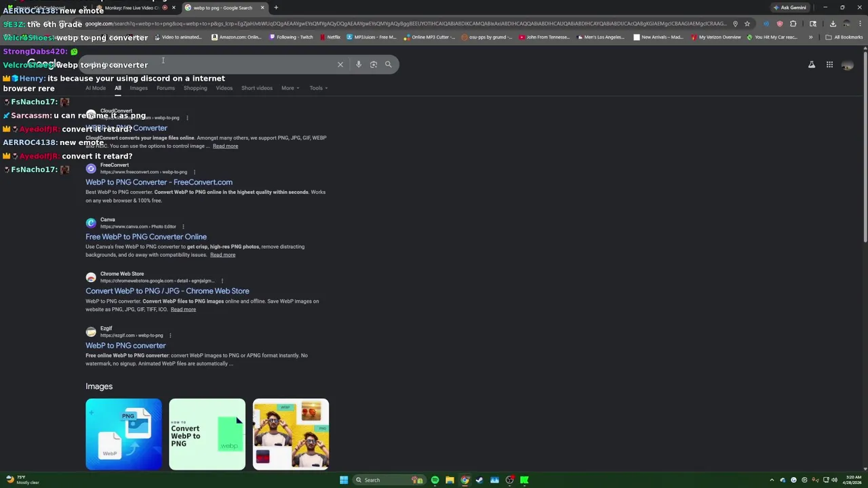The height and width of the screenshot is (488, 868).
Task: Open options menu for Chrome Web Store result
Action: 222,281
